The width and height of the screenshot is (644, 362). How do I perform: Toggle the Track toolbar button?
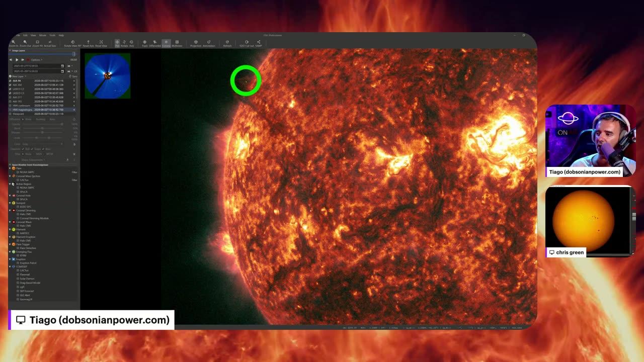pos(144,43)
